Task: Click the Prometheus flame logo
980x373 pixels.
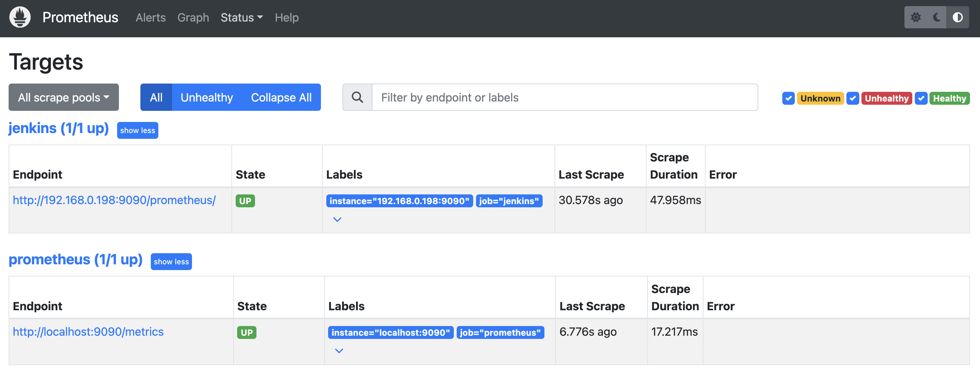Action: tap(20, 18)
